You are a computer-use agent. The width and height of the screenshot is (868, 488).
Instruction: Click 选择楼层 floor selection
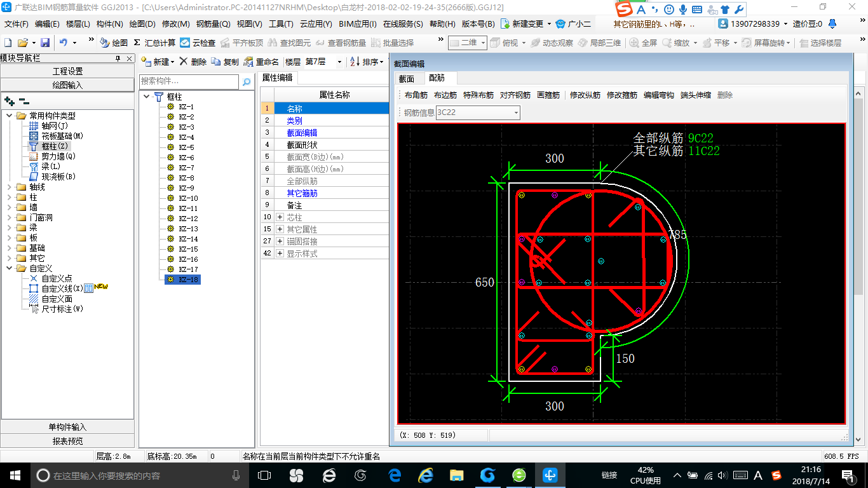820,43
